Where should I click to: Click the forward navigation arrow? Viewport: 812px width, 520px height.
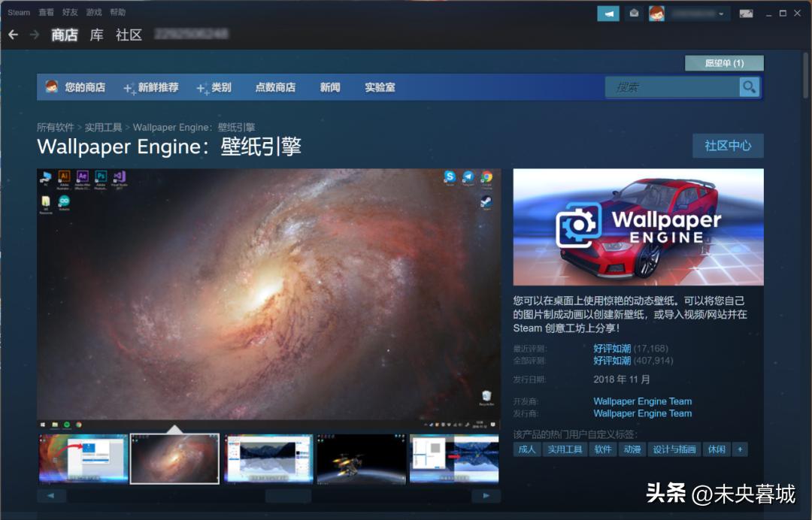(34, 35)
